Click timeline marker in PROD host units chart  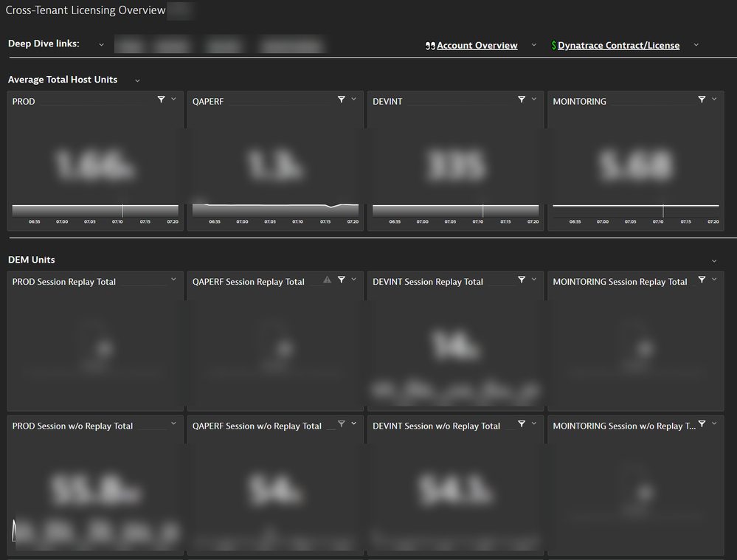coord(122,210)
